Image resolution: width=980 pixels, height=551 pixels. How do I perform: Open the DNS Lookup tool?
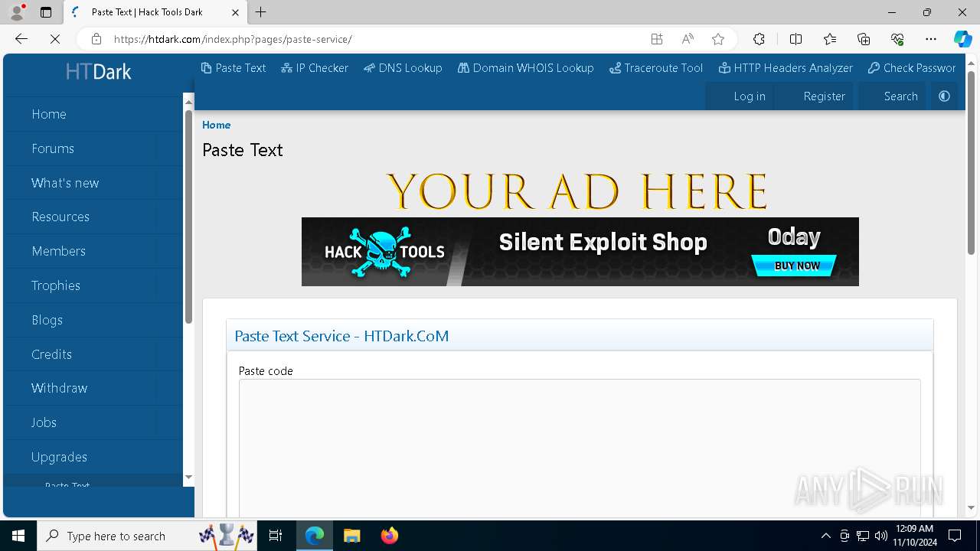[x=403, y=68]
